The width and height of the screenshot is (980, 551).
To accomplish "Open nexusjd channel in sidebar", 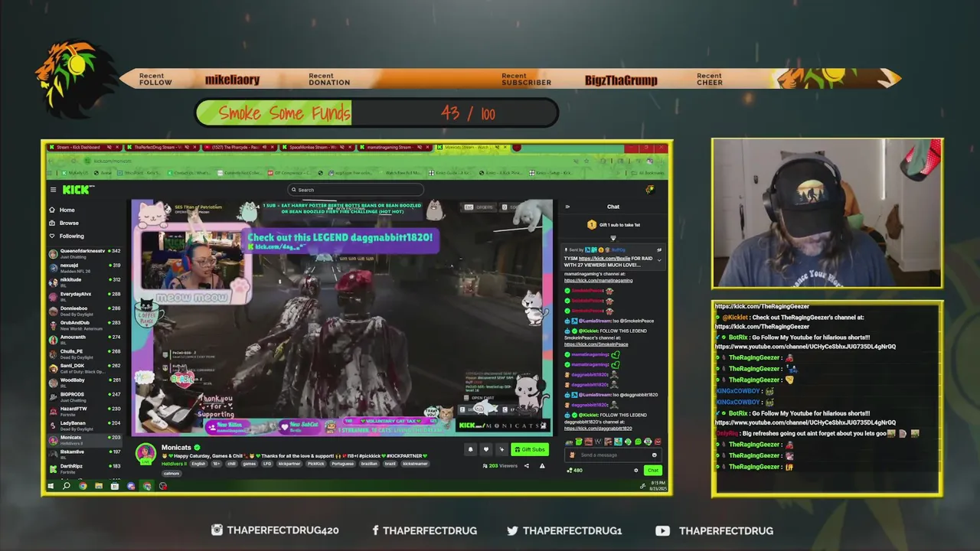I will click(86, 268).
